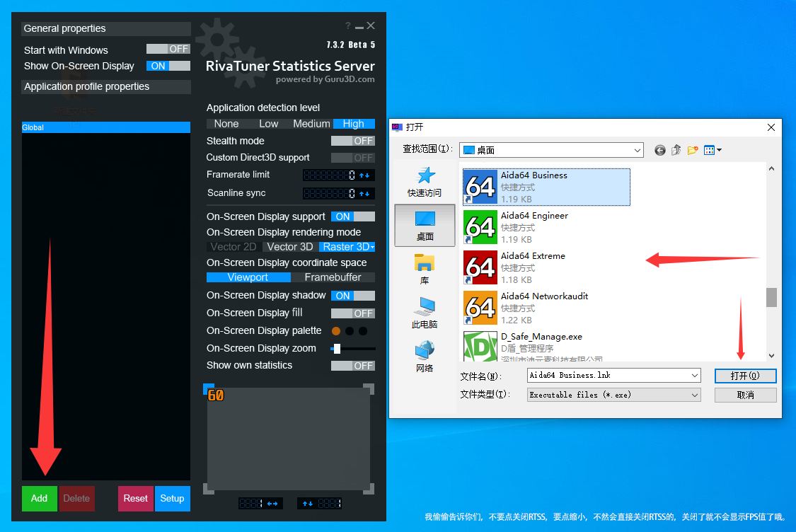Enable Stealth mode switch

click(353, 141)
